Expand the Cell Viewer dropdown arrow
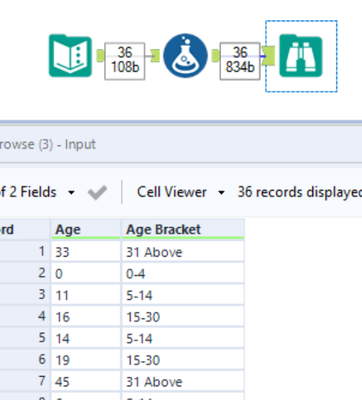 pyautogui.click(x=221, y=193)
